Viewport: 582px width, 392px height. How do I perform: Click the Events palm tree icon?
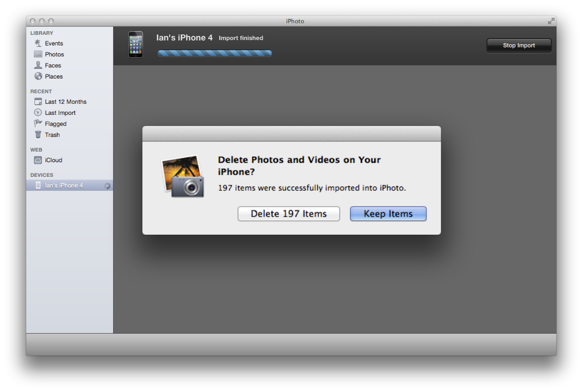(38, 43)
